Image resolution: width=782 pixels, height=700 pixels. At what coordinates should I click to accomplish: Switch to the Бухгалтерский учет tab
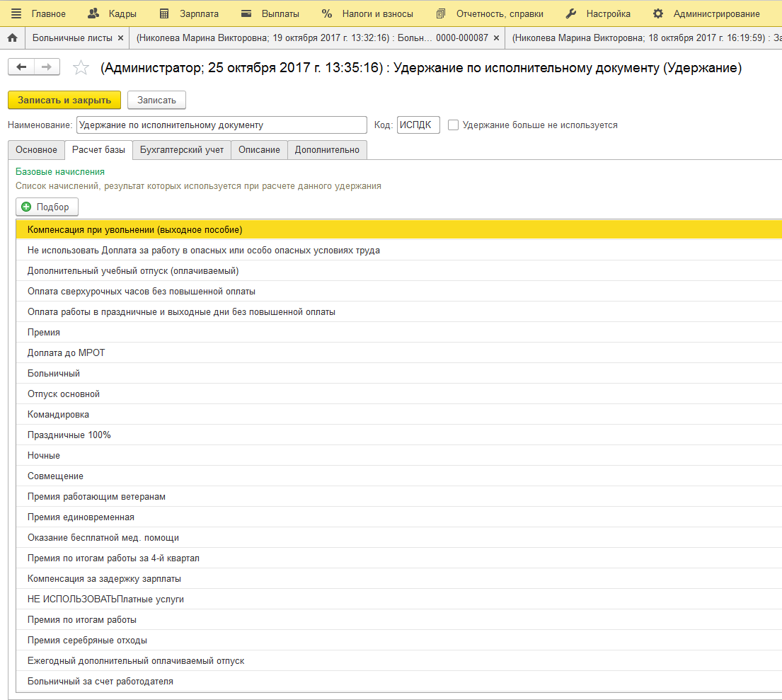pyautogui.click(x=181, y=150)
